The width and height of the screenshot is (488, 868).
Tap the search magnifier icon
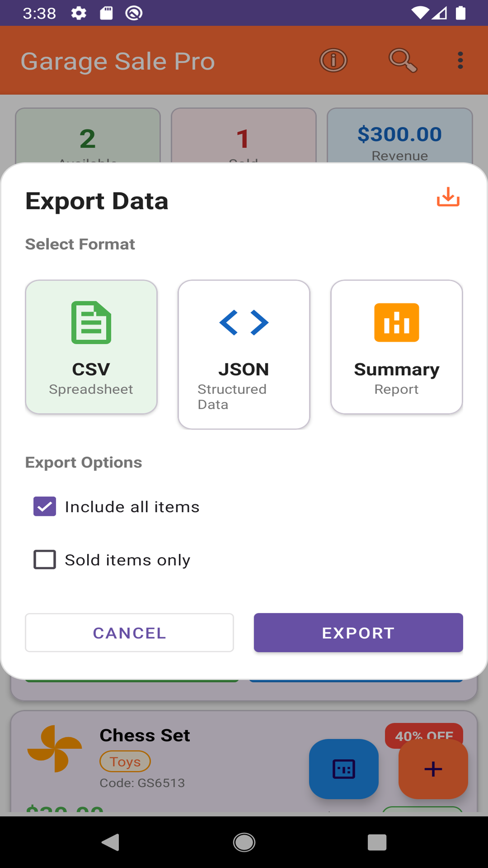(x=402, y=60)
